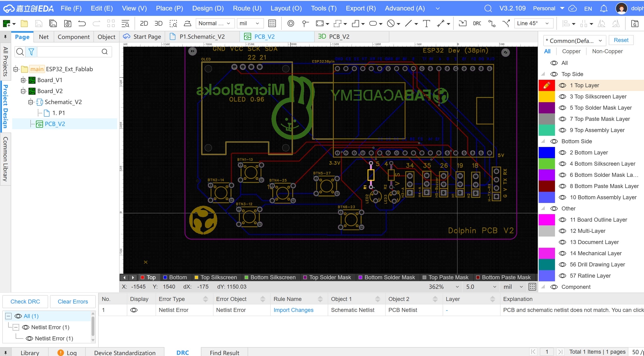Open the Route menu
The width and height of the screenshot is (644, 356).
coord(247,8)
